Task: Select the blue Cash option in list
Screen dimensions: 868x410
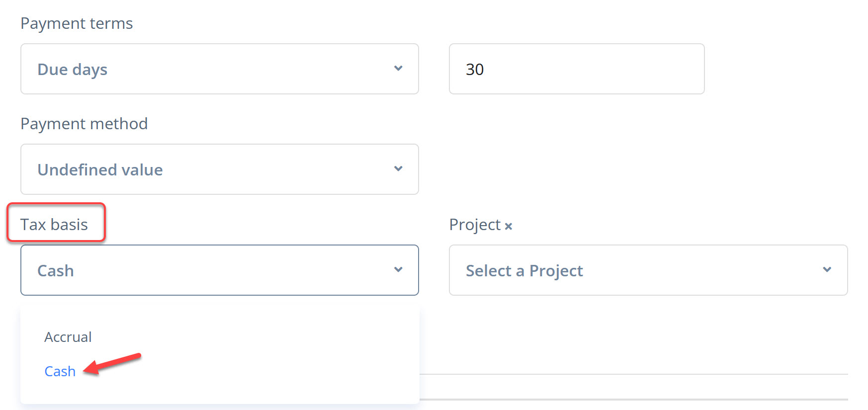Action: pyautogui.click(x=60, y=371)
